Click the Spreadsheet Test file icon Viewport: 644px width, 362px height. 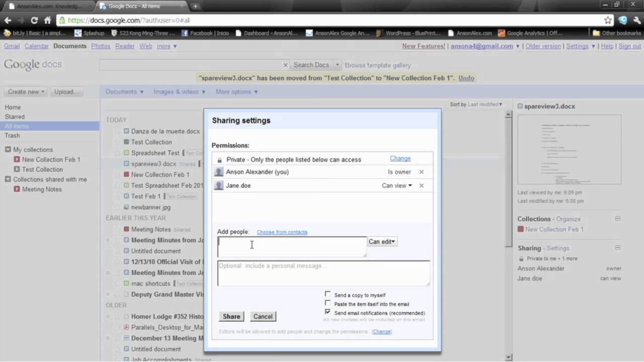[x=127, y=153]
